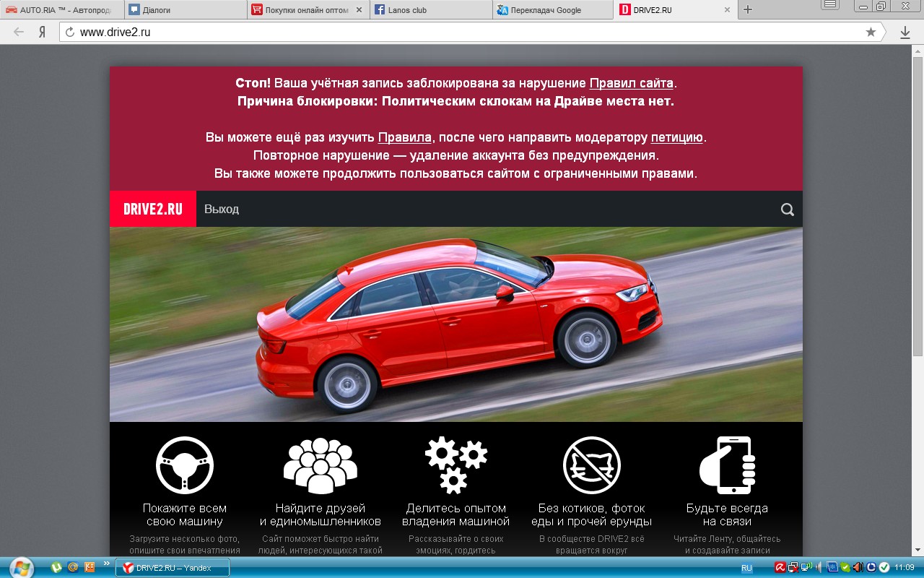Go back using the browser back arrow

pyautogui.click(x=19, y=32)
